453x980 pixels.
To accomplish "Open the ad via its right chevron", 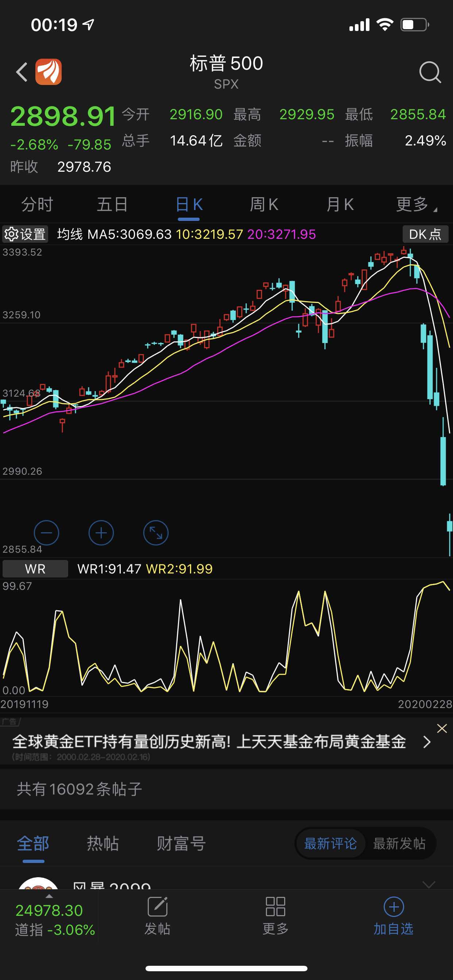I will pyautogui.click(x=427, y=742).
